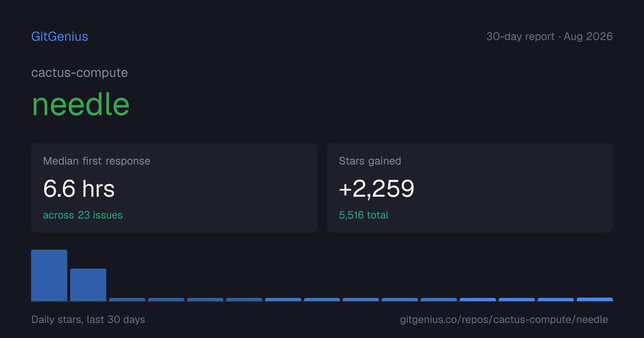Click the third bar in daily stars chart
Screen dimensions: 644x338
[127, 299]
